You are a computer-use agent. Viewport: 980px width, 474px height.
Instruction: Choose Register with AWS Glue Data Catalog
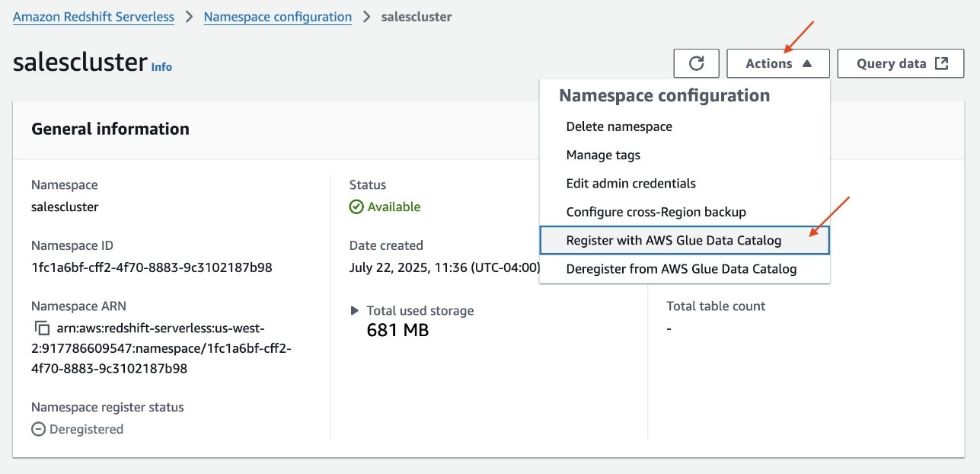point(684,240)
